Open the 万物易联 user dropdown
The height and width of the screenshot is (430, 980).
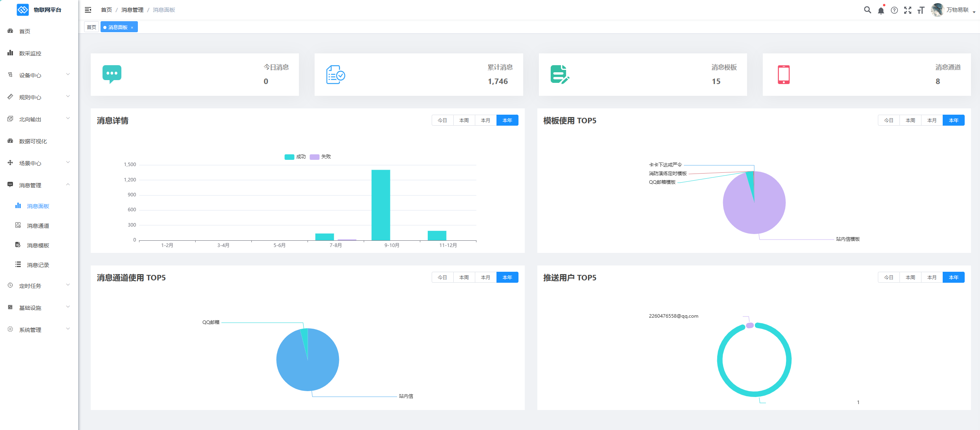coord(957,10)
